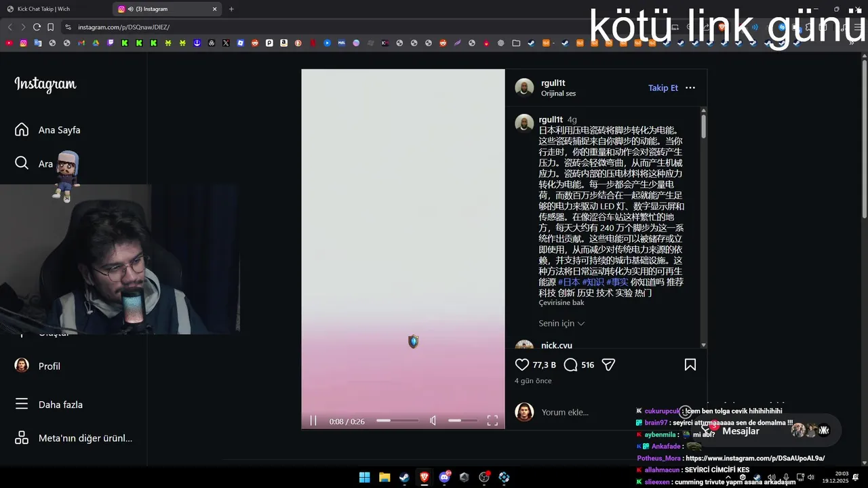The width and height of the screenshot is (868, 488).
Task: Open post options three-dot menu
Action: (x=690, y=87)
